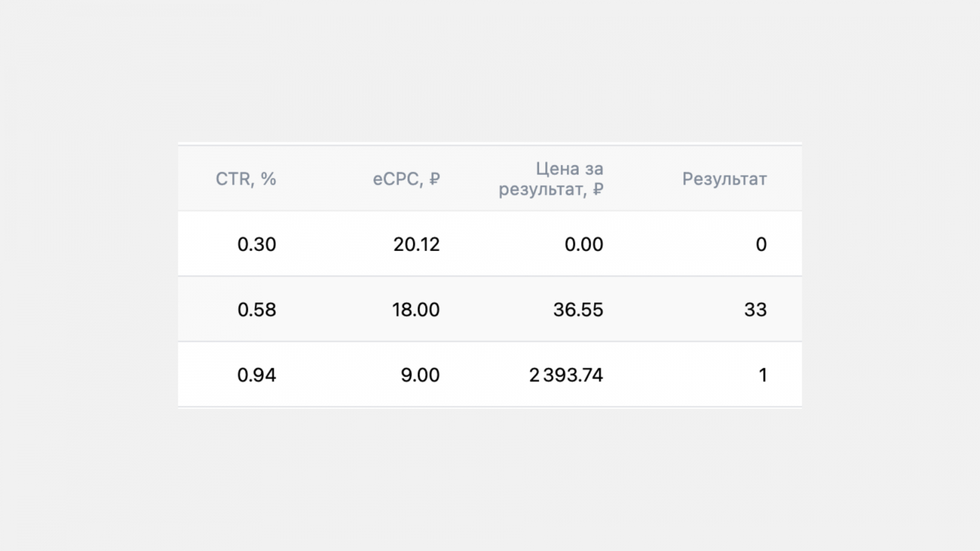Click the words Цена за in header

tap(570, 168)
